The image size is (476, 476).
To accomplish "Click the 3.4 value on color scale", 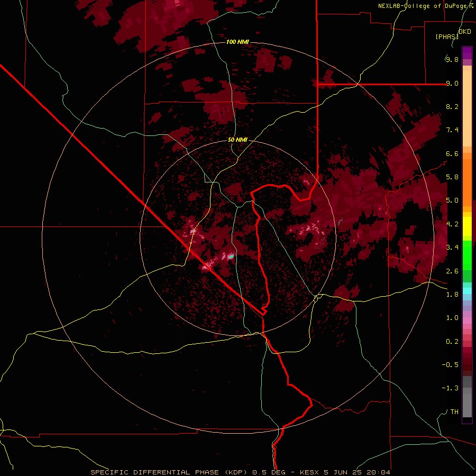I will pyautogui.click(x=452, y=248).
